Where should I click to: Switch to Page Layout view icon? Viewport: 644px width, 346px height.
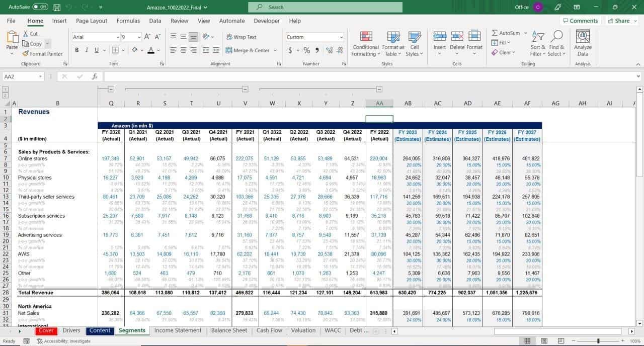543,341
